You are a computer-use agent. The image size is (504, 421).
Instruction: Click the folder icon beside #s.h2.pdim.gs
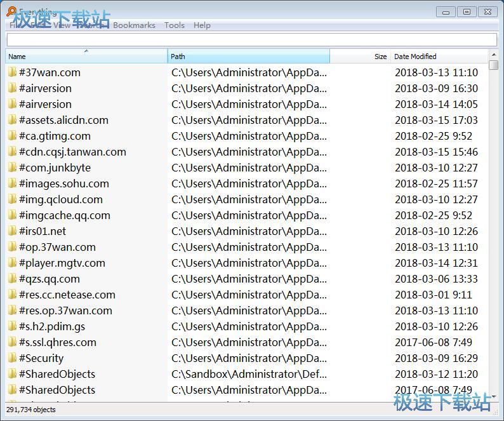pyautogui.click(x=12, y=326)
